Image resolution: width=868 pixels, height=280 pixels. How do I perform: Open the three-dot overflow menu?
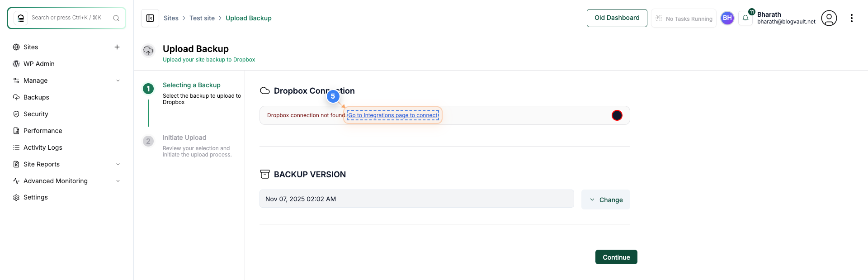coord(852,18)
